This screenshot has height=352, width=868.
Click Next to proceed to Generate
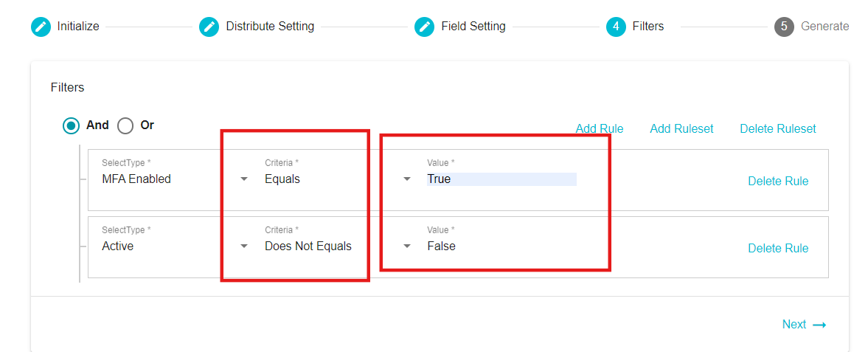pos(794,324)
